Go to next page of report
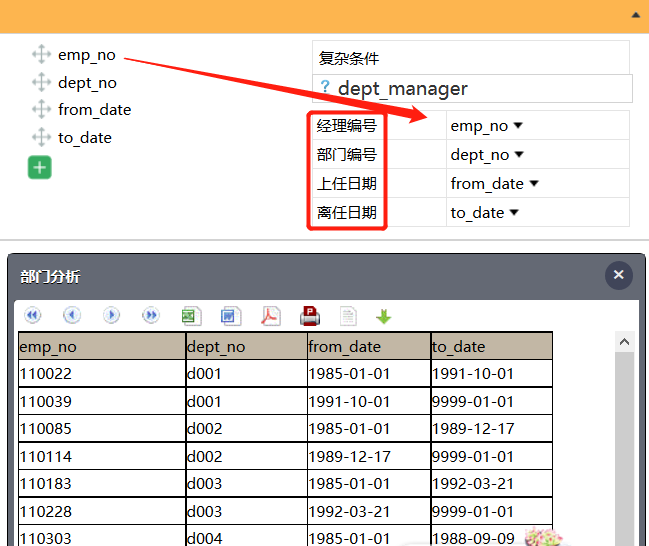 (111, 316)
